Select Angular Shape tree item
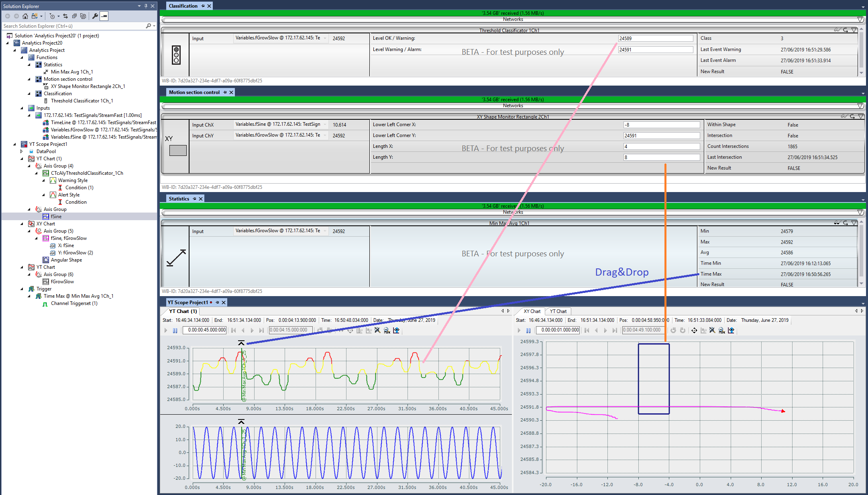The image size is (868, 495). 66,260
